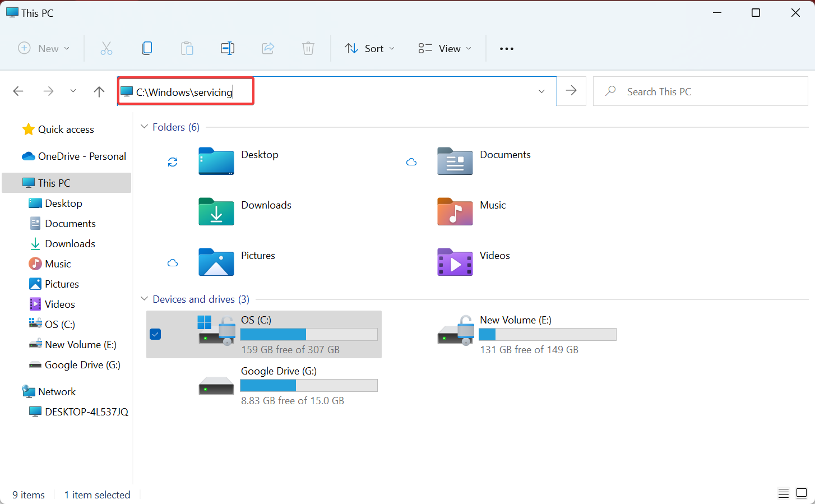Open the Documents folder icon in Folders

455,161
